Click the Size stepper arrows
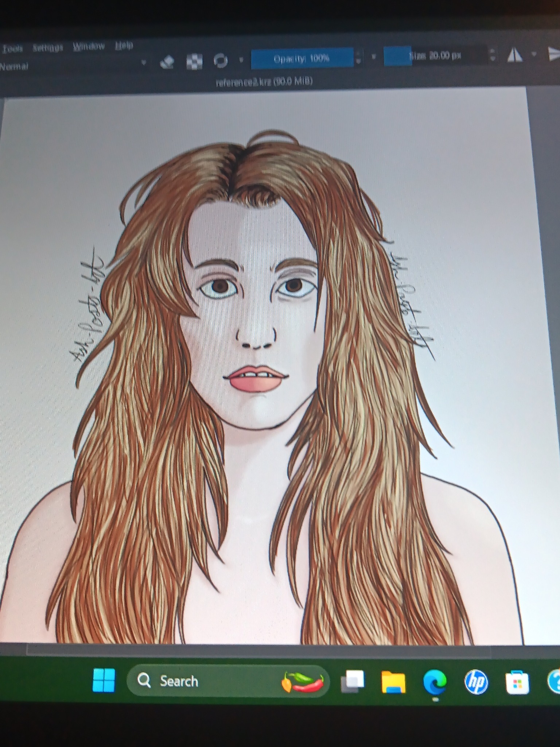 [492, 55]
